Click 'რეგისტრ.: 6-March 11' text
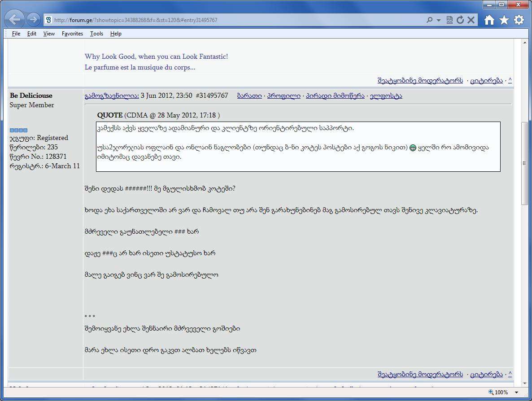Screen dimensions: 532x401 [45, 166]
